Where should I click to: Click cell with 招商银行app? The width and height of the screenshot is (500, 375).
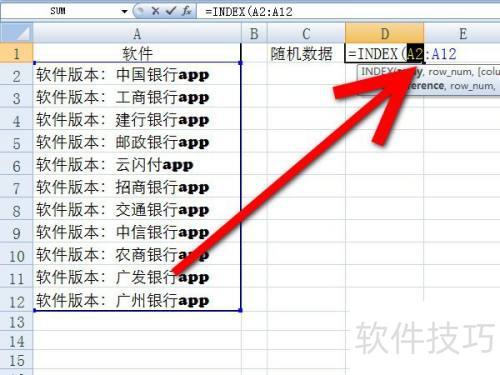137,187
